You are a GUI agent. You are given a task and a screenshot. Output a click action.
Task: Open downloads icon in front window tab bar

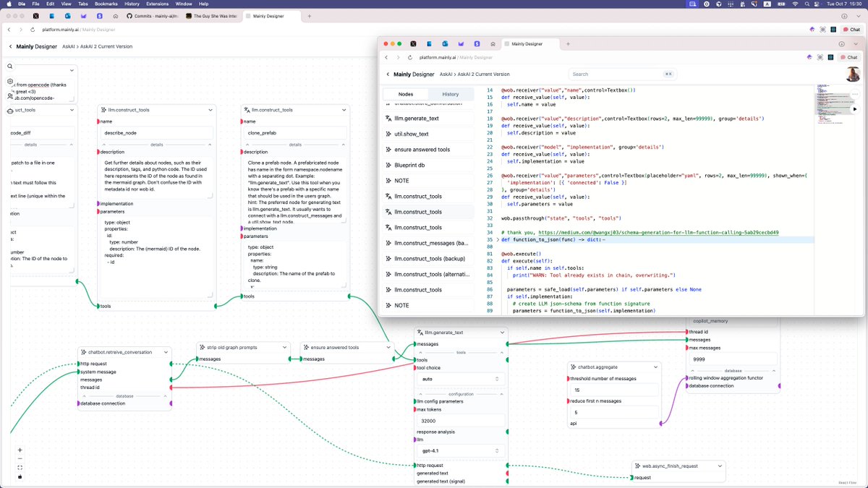pos(843,44)
